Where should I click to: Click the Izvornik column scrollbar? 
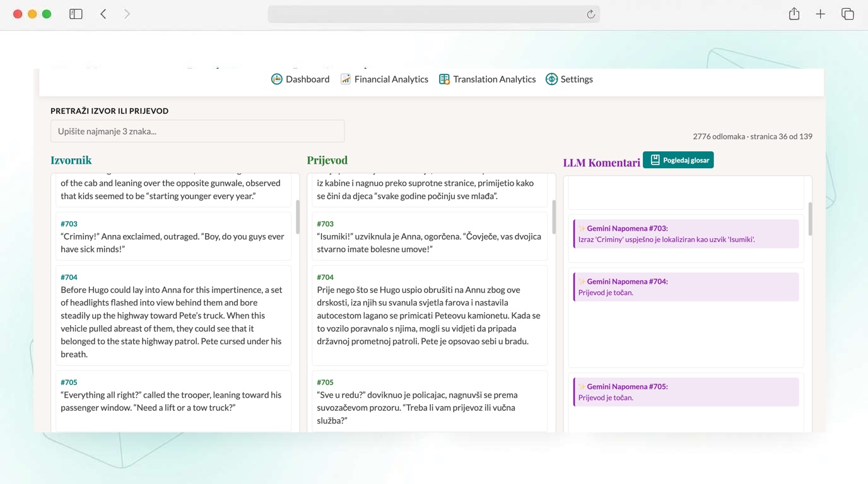pos(298,217)
